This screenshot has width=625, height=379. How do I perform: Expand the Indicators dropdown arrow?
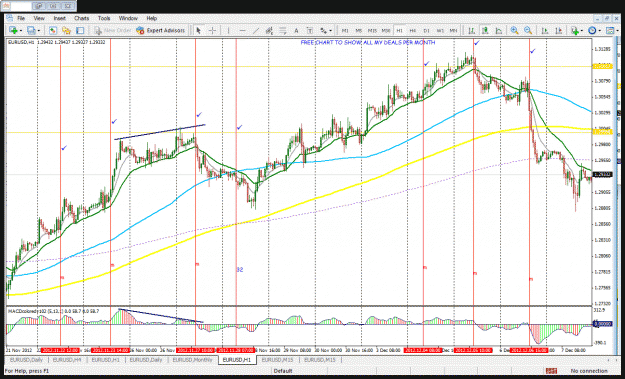click(582, 31)
